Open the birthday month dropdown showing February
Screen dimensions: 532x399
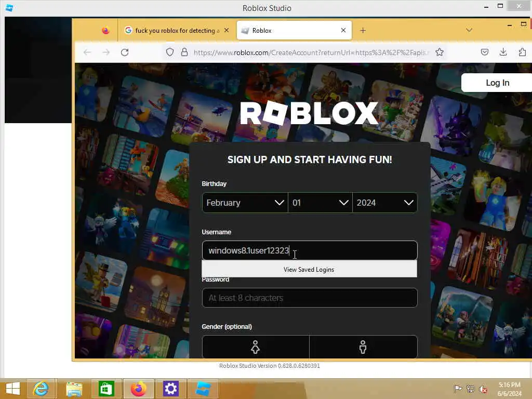tap(245, 203)
